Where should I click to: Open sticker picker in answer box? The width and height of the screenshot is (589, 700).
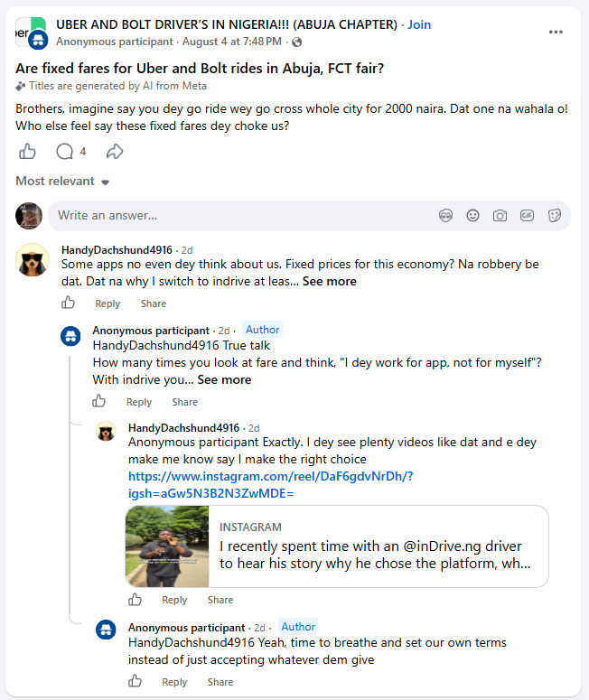(554, 216)
